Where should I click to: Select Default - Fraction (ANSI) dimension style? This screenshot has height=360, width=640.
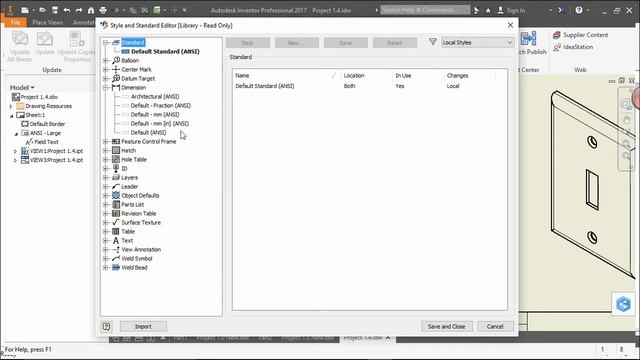pyautogui.click(x=161, y=105)
